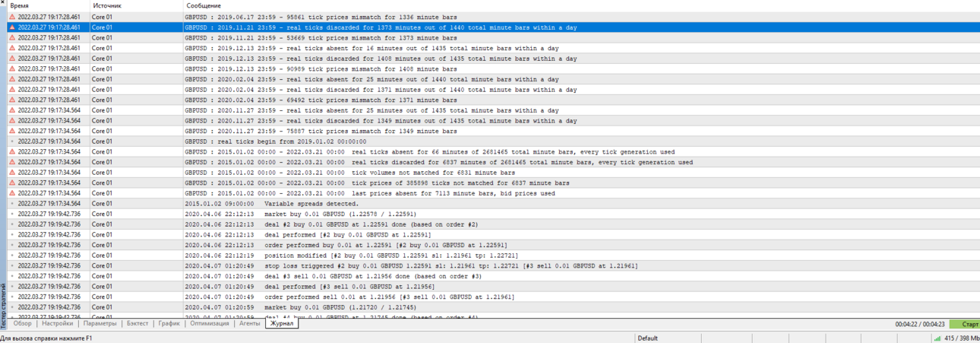Click the 00:04:22 / 00:04:23 progress indicator
Screen dimensions: 980x343
tap(920, 324)
